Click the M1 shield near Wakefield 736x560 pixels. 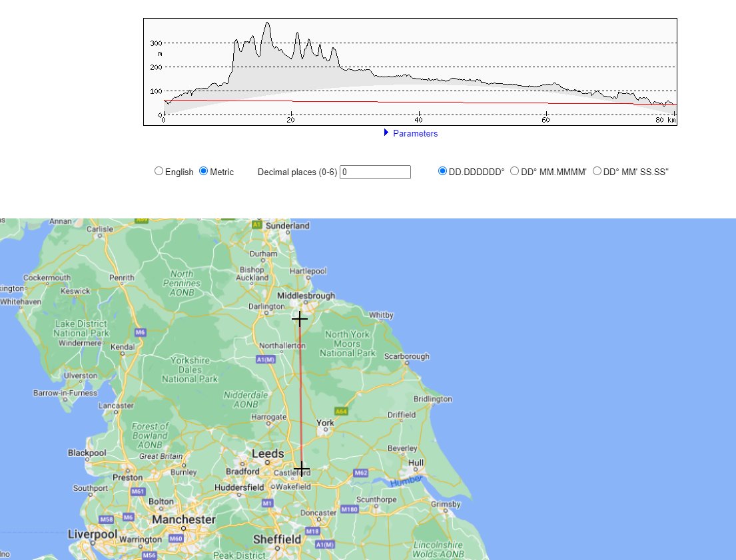coord(267,503)
